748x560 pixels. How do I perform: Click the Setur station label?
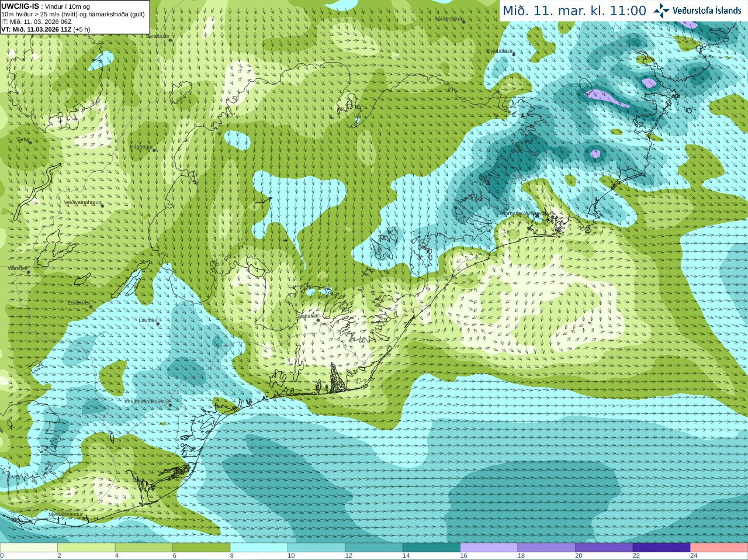(22, 140)
